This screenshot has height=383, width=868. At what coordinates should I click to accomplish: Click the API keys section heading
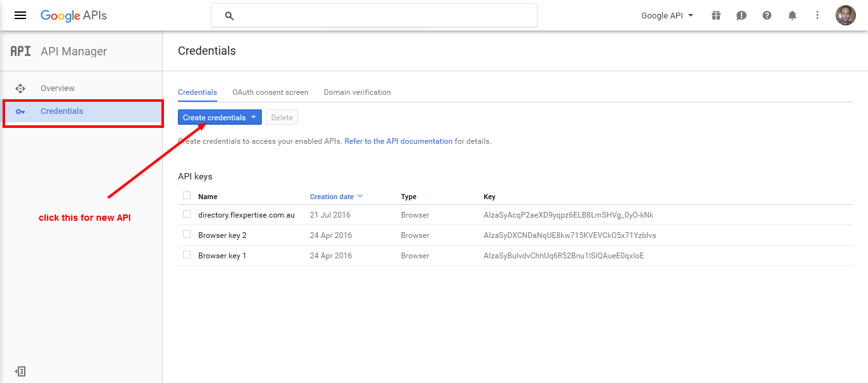pos(195,176)
